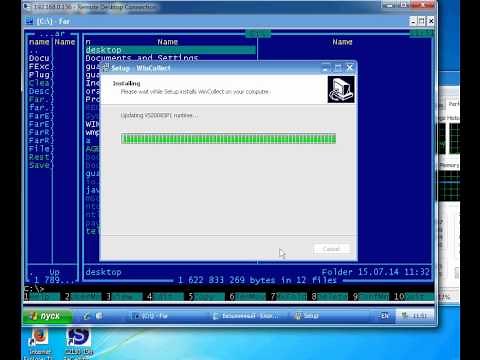Minimize the Setup WinCollect window
This screenshot has width=480, height=360.
(326, 68)
